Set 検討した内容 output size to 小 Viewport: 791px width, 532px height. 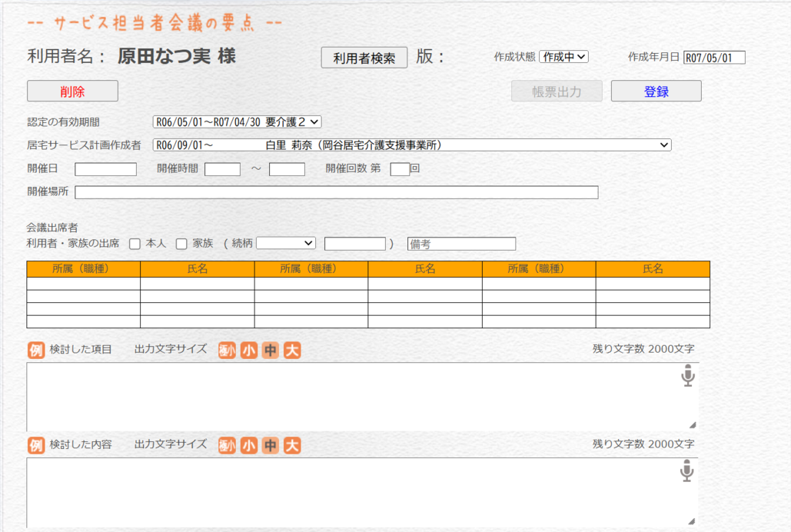pyautogui.click(x=248, y=445)
